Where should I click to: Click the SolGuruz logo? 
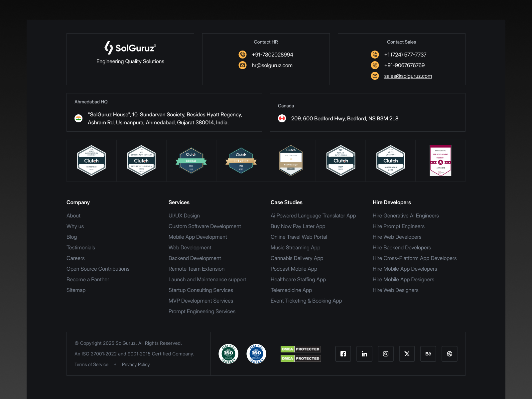130,48
